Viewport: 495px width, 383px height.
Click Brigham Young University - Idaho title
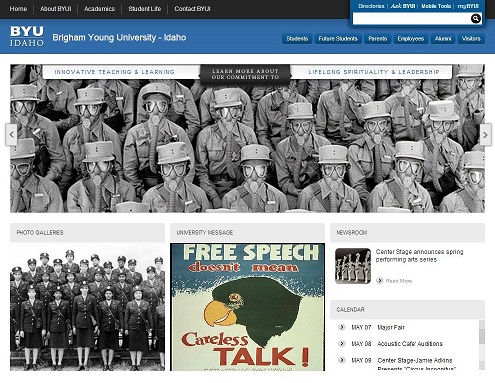[x=119, y=37]
